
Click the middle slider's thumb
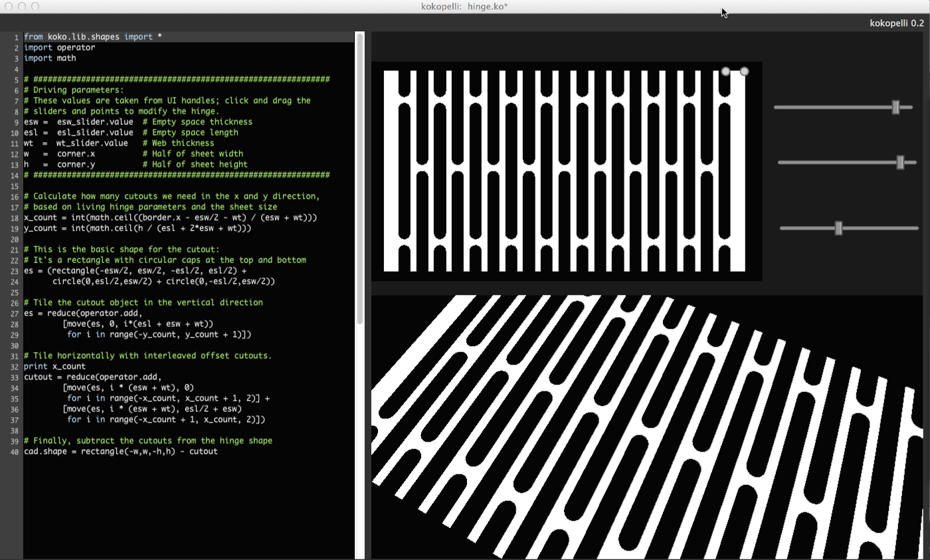point(900,162)
